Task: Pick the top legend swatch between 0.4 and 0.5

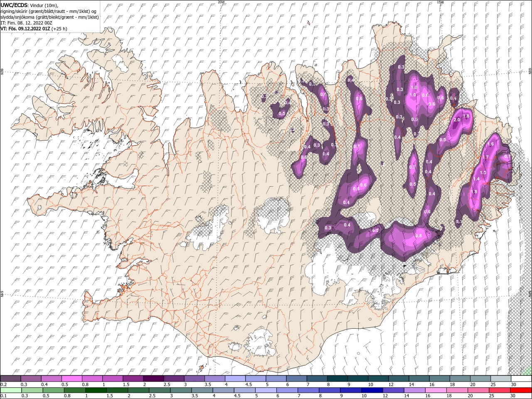Action: [x=51, y=379]
